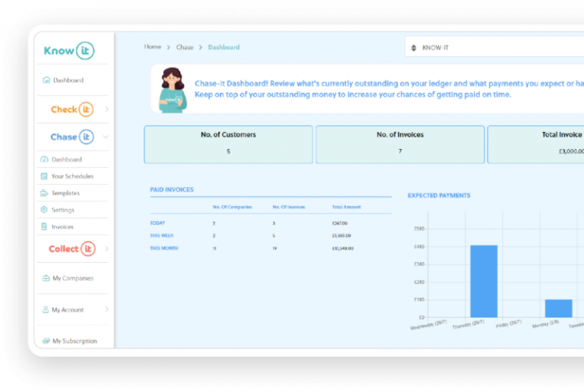Click the No. of Invoices card
Image resolution: width=584 pixels, height=392 pixels.
coord(400,144)
